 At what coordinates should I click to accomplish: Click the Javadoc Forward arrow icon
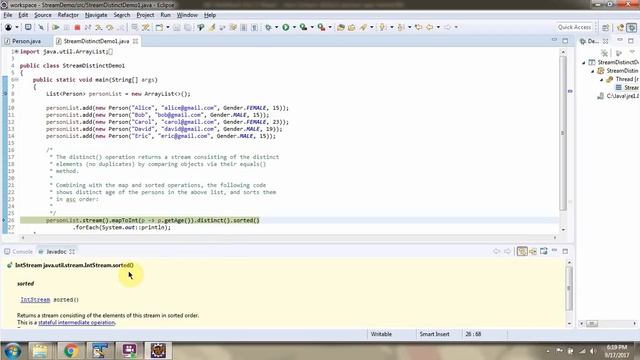507,251
